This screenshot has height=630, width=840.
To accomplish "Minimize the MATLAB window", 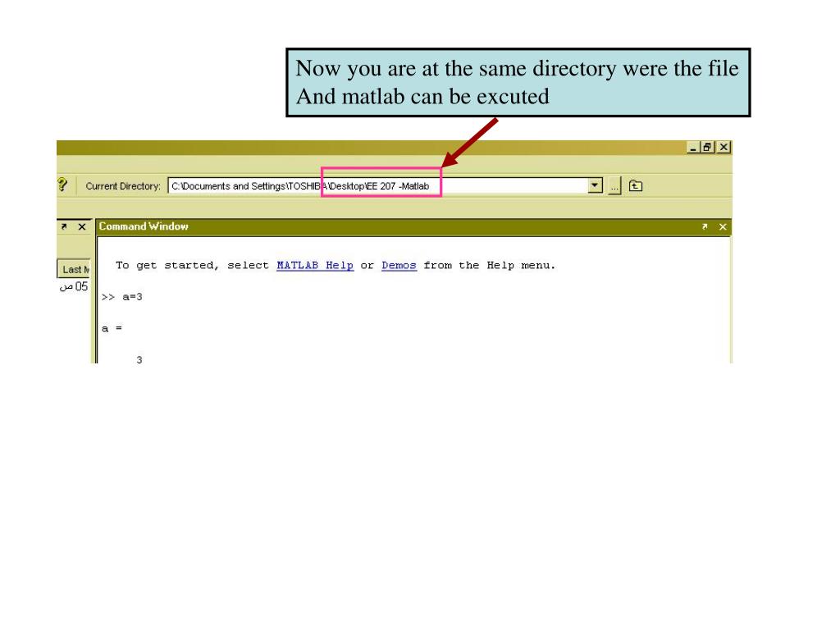I will coord(693,147).
